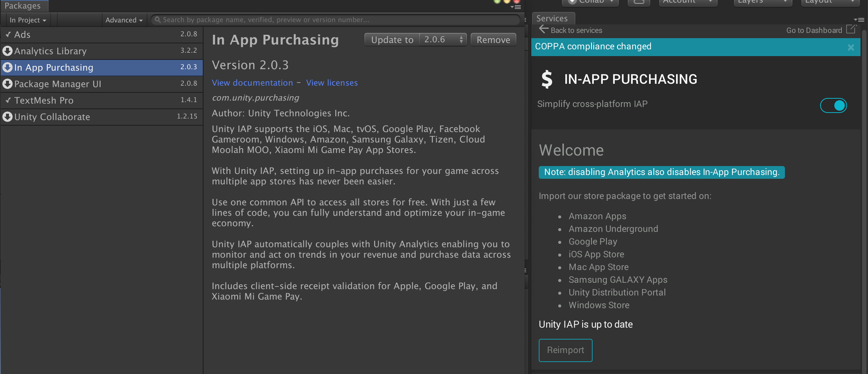Click the Simplify cross-platform IAP label
Viewport: 868px width, 374px height.
(592, 104)
